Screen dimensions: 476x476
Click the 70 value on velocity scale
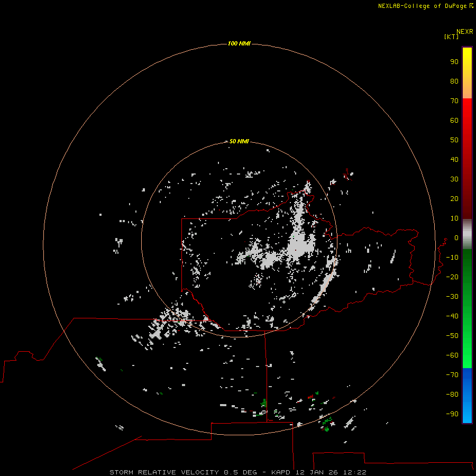coord(454,101)
